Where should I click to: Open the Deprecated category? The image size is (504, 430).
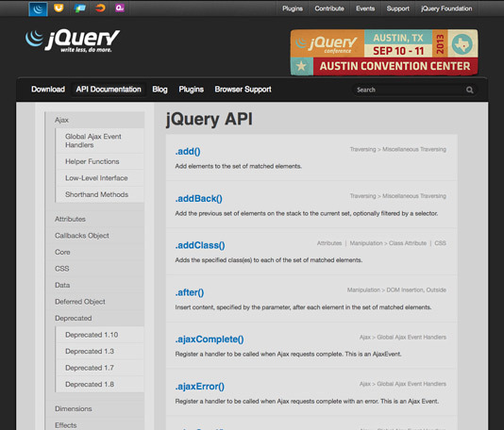(73, 318)
